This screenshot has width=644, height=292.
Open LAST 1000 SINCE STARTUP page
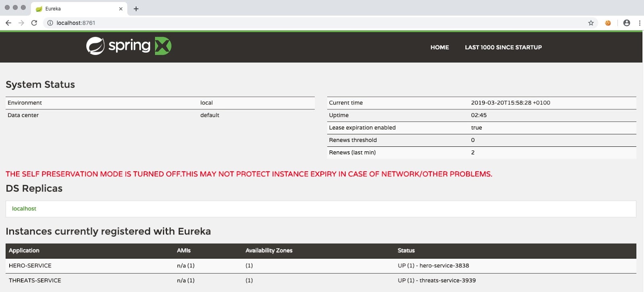tap(503, 47)
